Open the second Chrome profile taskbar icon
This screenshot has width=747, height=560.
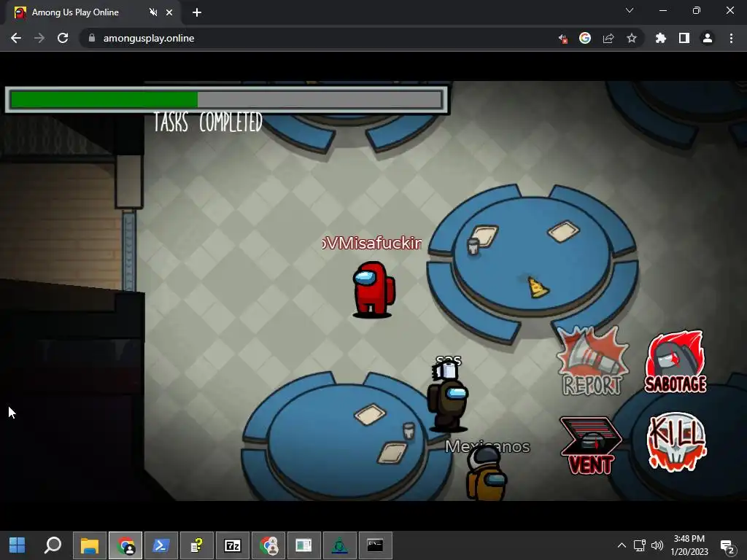268,545
